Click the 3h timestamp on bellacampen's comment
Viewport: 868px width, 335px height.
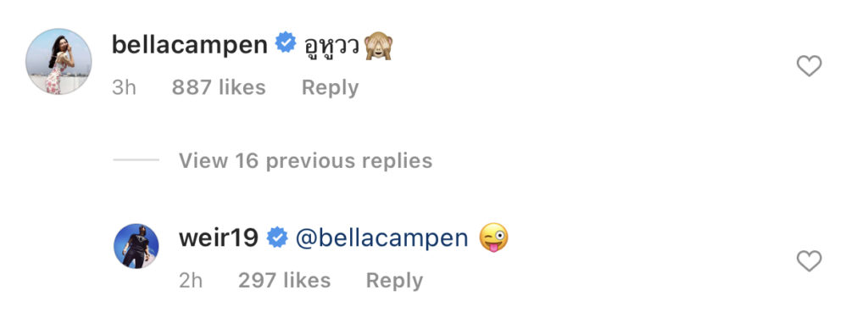124,87
